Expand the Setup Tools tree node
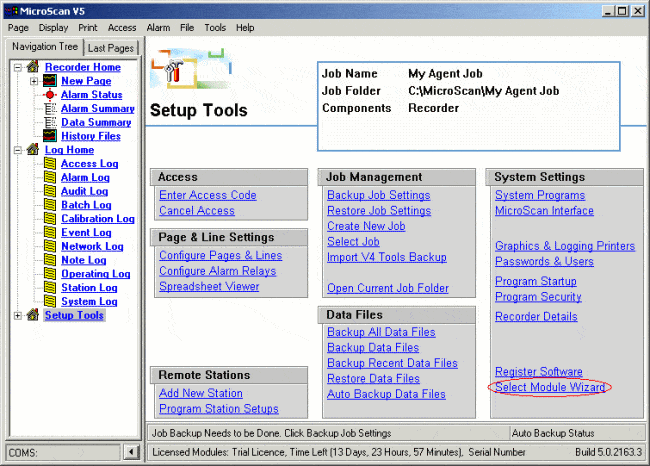Image resolution: width=650 pixels, height=466 pixels. [x=17, y=316]
